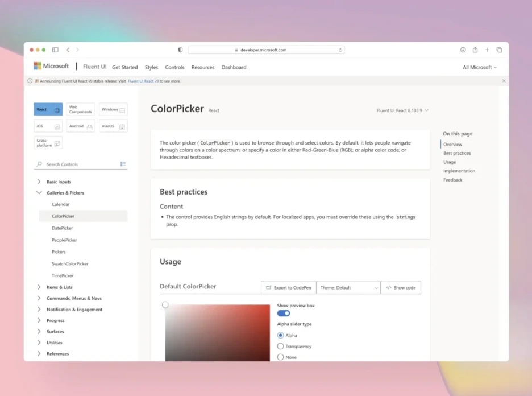This screenshot has height=396, width=532.
Task: Select the Alpha radio option
Action: (280, 335)
